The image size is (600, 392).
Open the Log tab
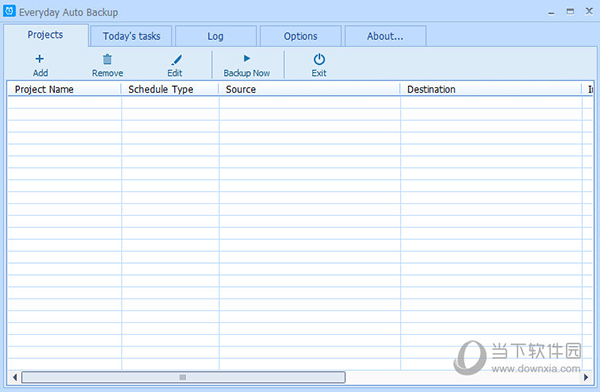[x=216, y=36]
